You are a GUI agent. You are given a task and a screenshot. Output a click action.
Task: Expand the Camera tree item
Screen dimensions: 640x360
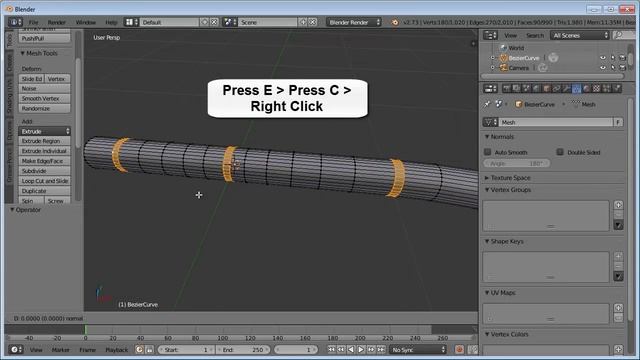click(x=493, y=68)
